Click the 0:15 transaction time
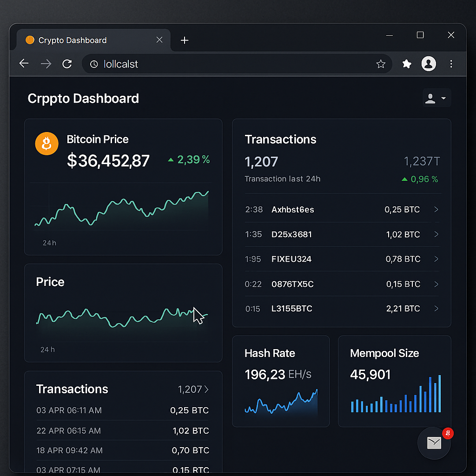Screen dimensions: 476x476 click(x=252, y=309)
